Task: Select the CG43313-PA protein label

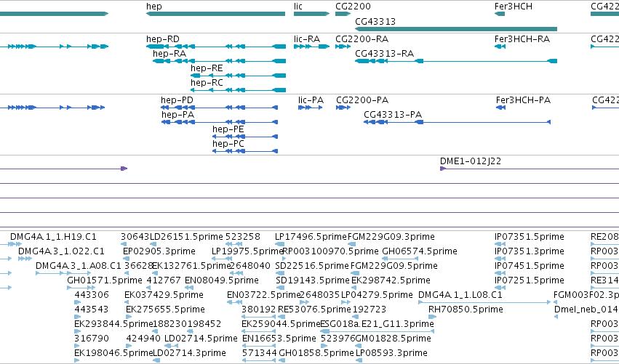Action: (x=393, y=115)
